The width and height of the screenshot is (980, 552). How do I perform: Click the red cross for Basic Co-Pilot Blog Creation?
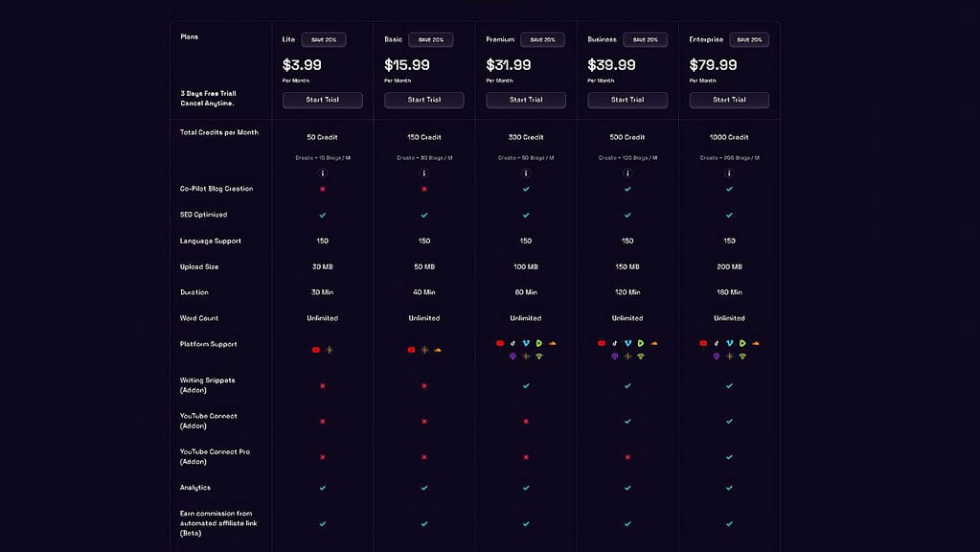click(x=423, y=189)
